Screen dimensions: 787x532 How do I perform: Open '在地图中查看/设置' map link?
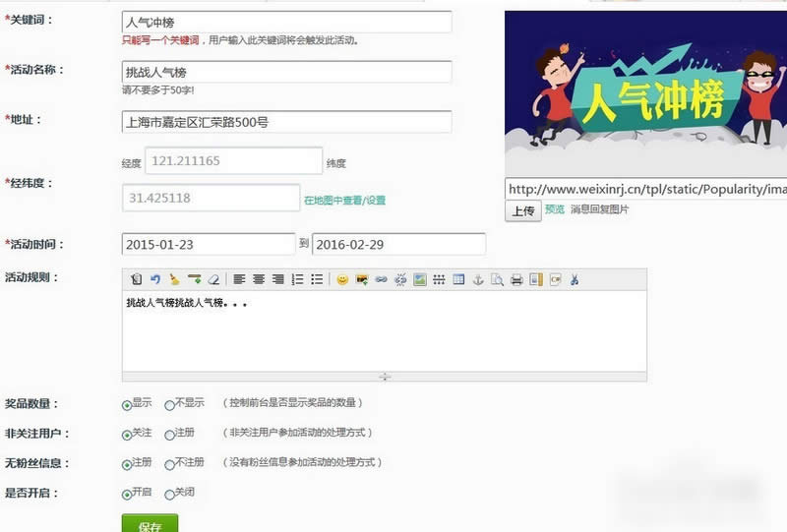(344, 200)
